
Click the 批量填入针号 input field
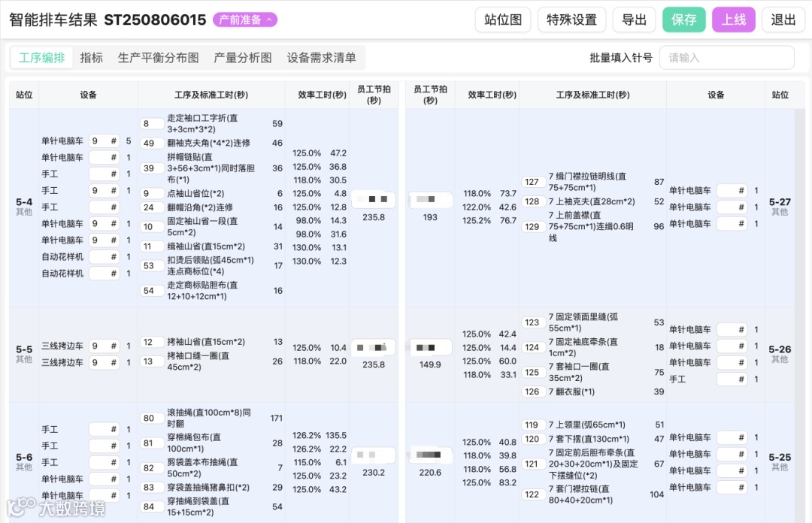tap(726, 57)
